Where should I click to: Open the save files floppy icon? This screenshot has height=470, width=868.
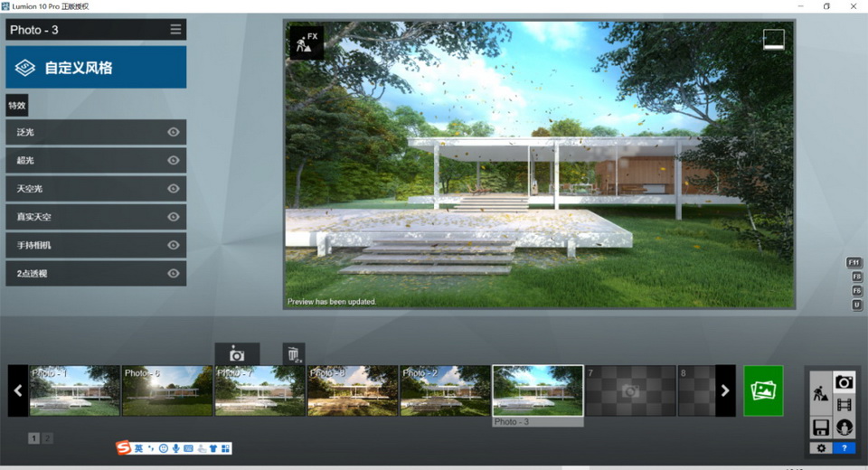[x=820, y=427]
